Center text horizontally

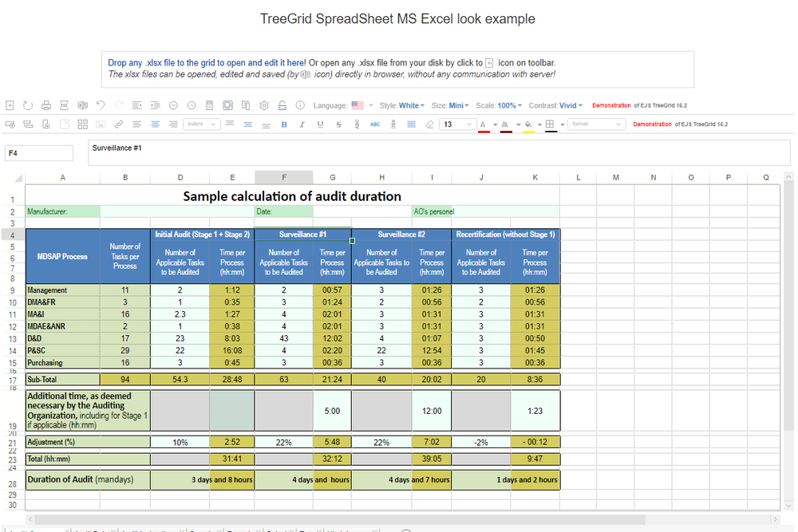(156, 124)
